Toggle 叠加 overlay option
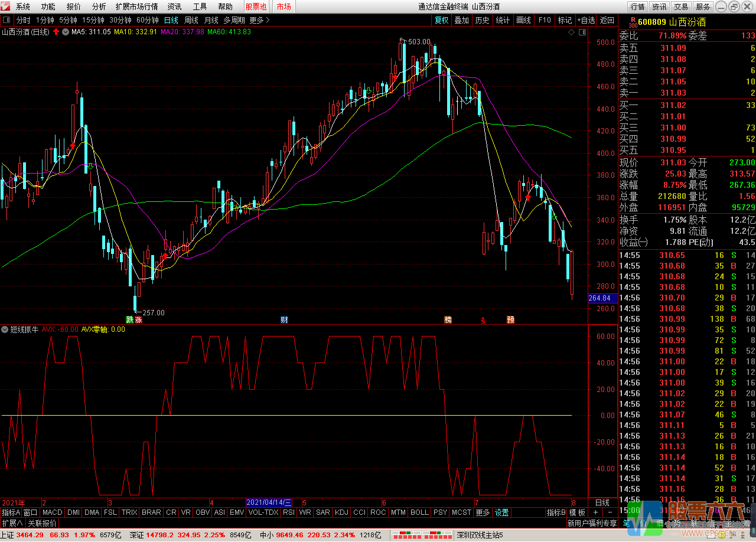The image size is (756, 542). click(x=461, y=20)
